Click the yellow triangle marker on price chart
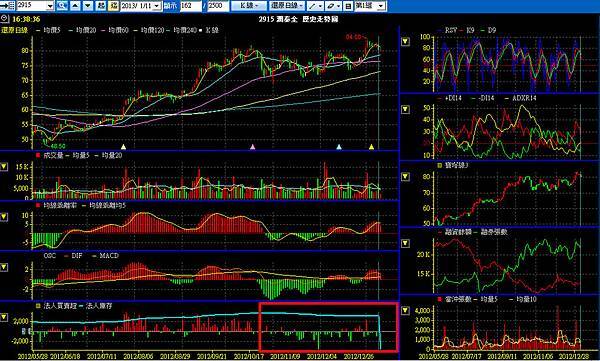This screenshot has width=600, height=361. (x=371, y=147)
